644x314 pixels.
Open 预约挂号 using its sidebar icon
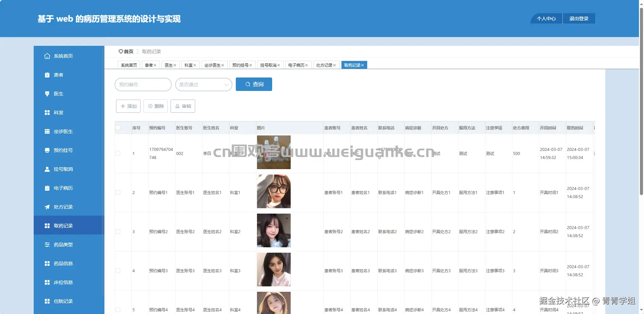47,150
